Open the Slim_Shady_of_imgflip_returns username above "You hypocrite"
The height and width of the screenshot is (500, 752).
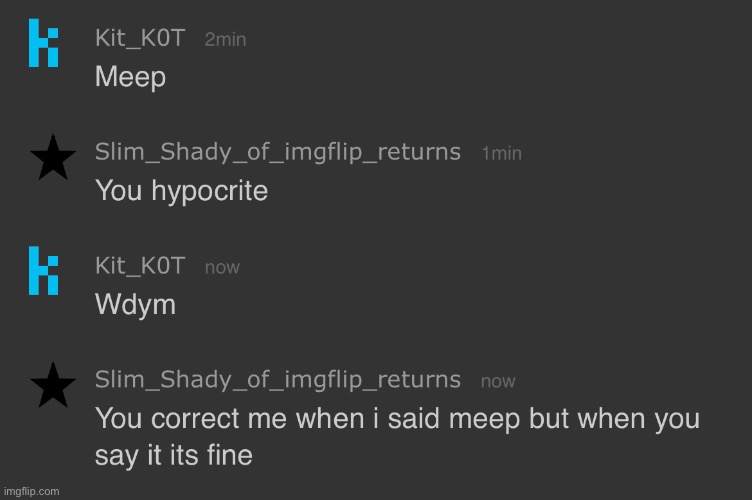(x=278, y=152)
